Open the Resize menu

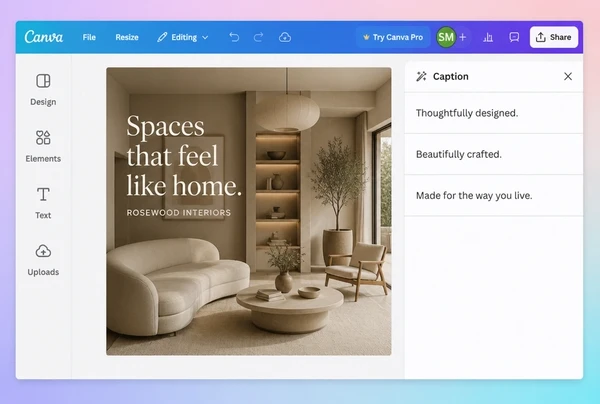[x=127, y=37]
